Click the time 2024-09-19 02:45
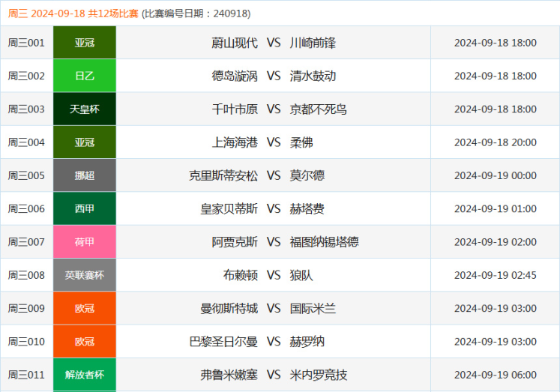 coord(496,275)
